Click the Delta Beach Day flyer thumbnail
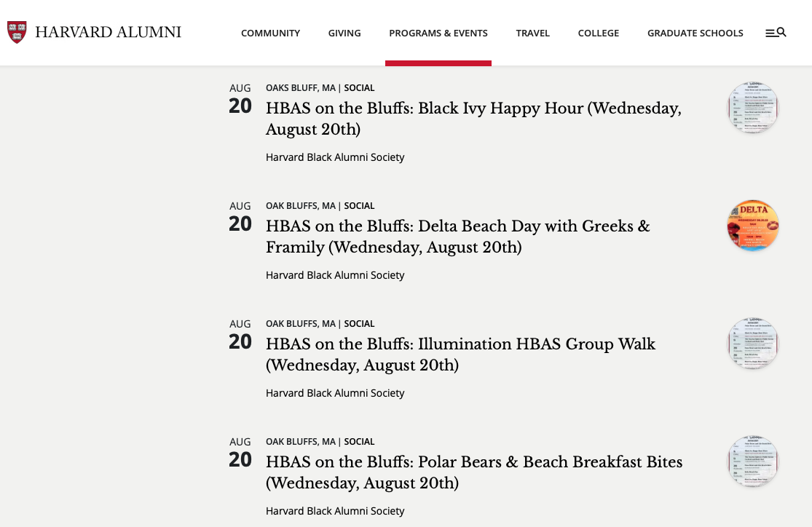 tap(753, 226)
